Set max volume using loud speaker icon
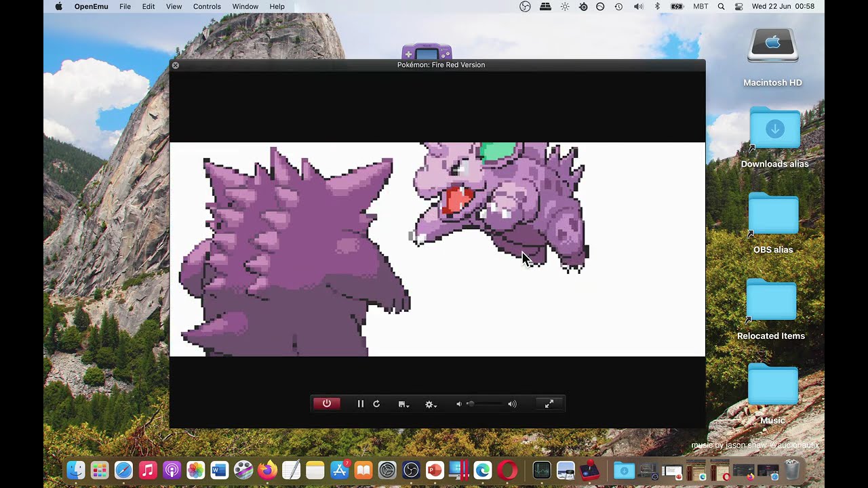 tap(512, 404)
